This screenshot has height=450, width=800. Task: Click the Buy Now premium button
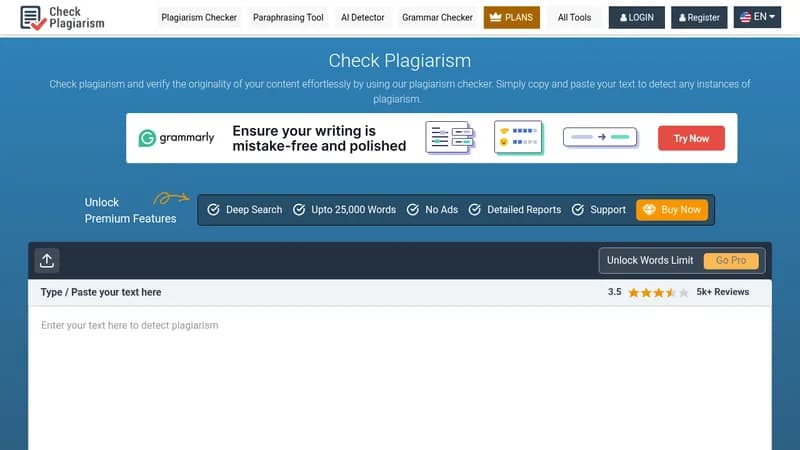coord(672,210)
